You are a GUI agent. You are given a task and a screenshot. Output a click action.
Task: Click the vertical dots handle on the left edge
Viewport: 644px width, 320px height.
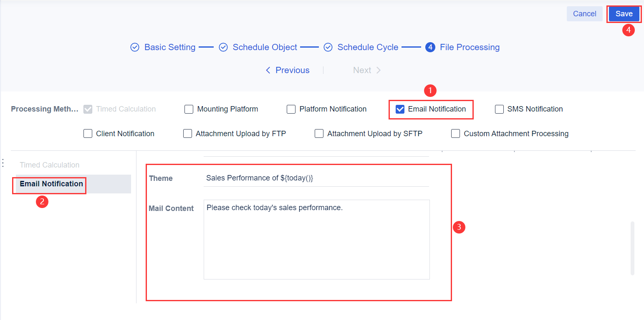pyautogui.click(x=3, y=163)
